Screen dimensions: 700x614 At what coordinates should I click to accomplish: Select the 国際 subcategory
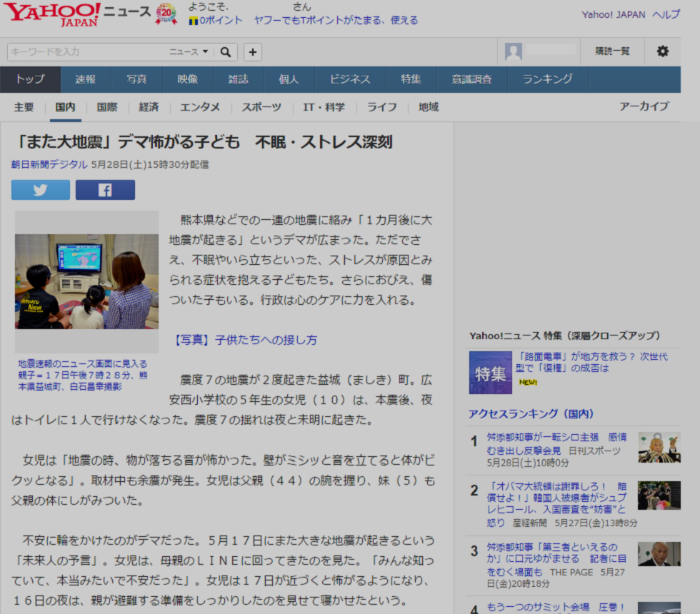click(x=107, y=107)
